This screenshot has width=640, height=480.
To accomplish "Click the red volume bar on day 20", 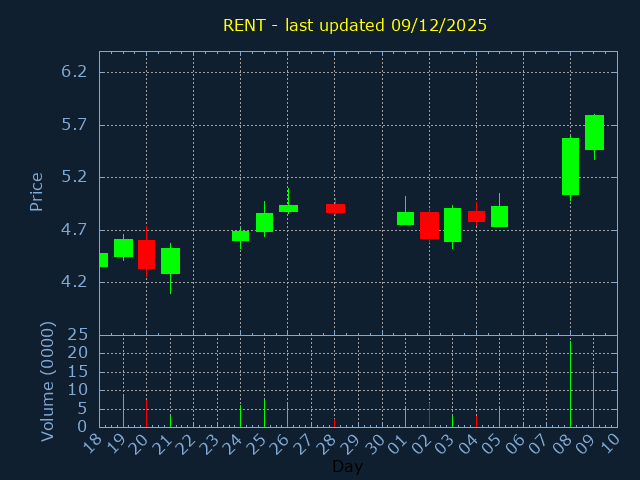I will 146,413.
